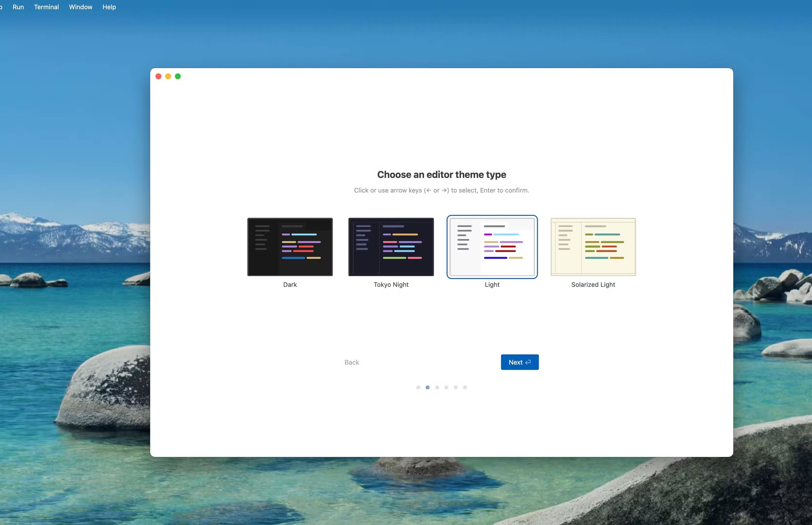Select the Dark theme thumbnail

pyautogui.click(x=290, y=247)
